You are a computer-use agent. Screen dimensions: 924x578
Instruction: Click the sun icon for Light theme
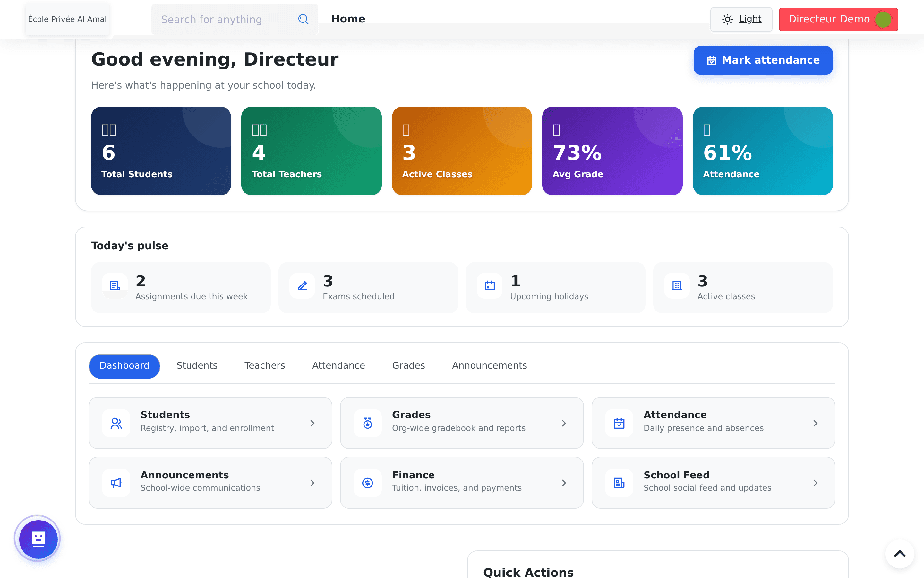click(x=727, y=19)
